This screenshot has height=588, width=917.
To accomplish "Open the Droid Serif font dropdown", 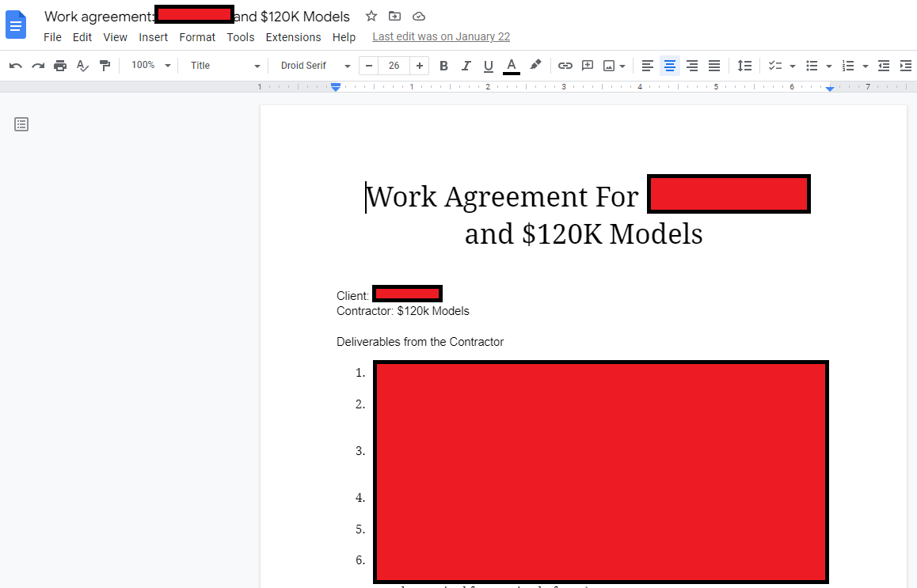I will [314, 66].
